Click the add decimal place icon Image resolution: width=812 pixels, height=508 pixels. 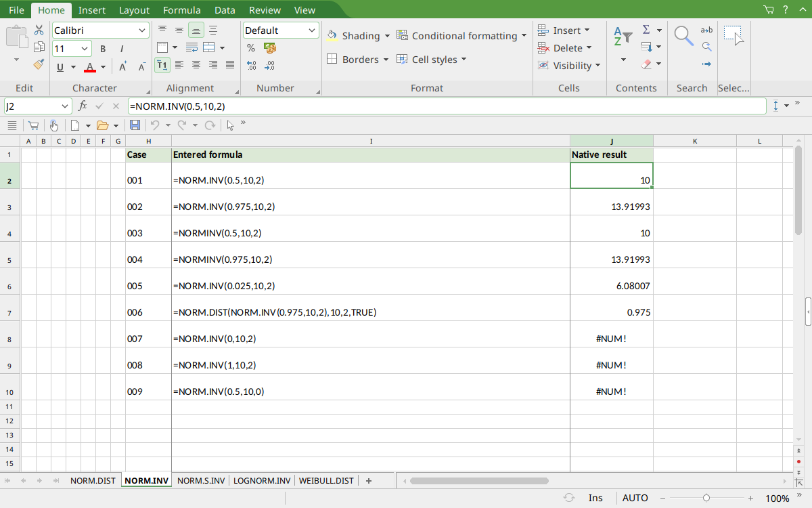coord(251,66)
